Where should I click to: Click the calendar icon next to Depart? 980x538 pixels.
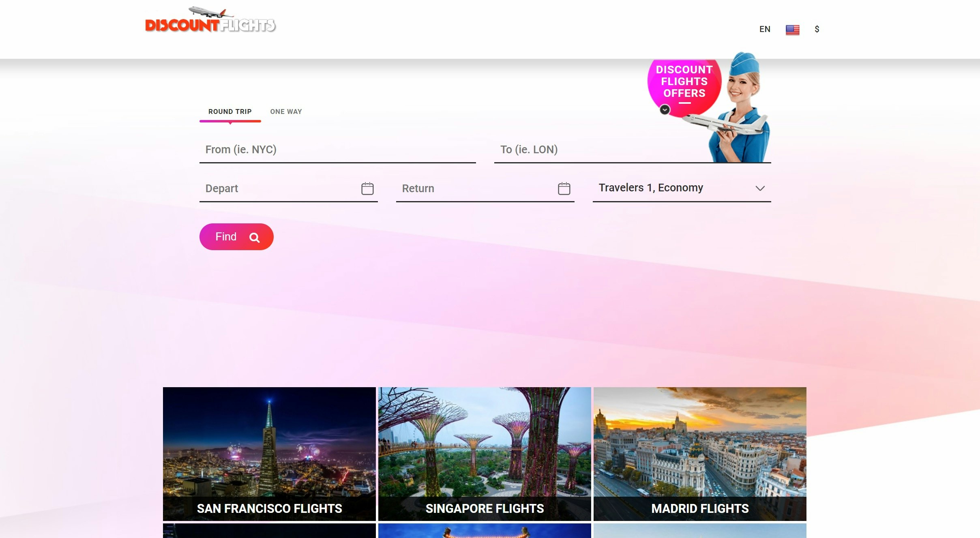tap(367, 188)
